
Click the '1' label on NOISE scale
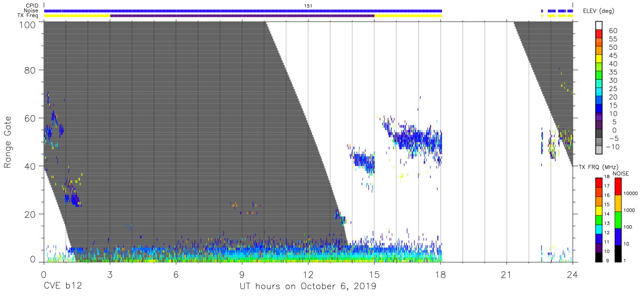pyautogui.click(x=625, y=260)
